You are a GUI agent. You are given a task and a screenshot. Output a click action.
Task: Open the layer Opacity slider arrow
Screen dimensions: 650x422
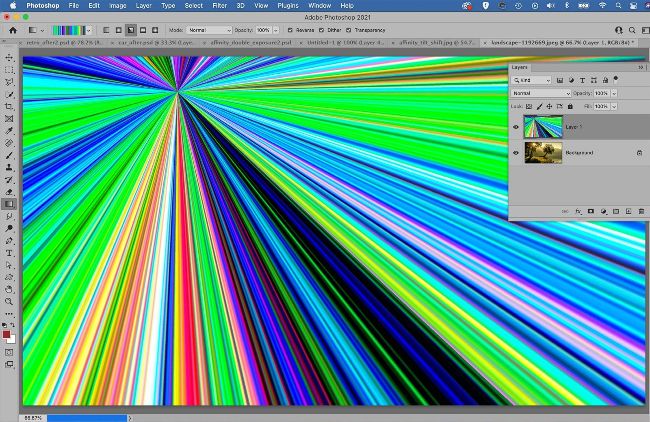614,94
